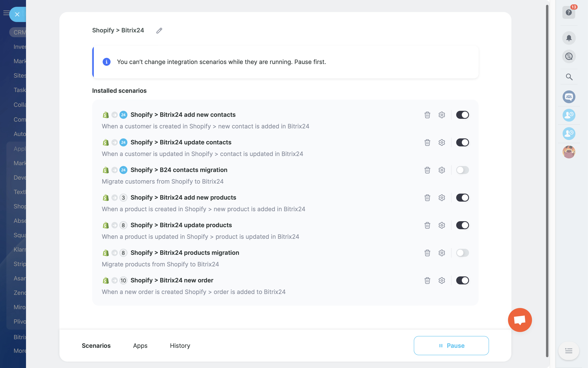
Task: Switch to the History tab
Action: tap(180, 346)
